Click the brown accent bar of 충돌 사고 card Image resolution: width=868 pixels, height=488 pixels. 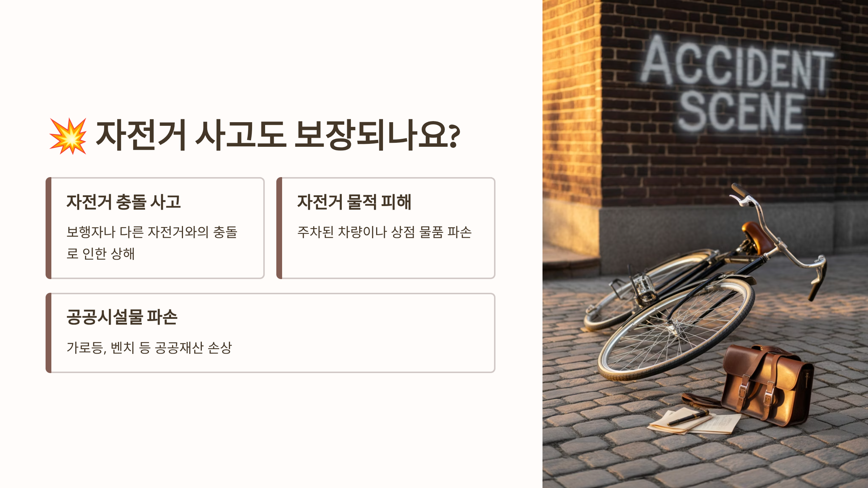48,228
